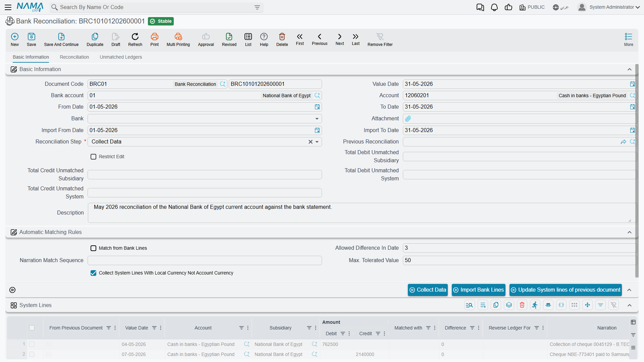Switch to Unmatched Ledgers tab
This screenshot has width=644, height=362.
121,57
